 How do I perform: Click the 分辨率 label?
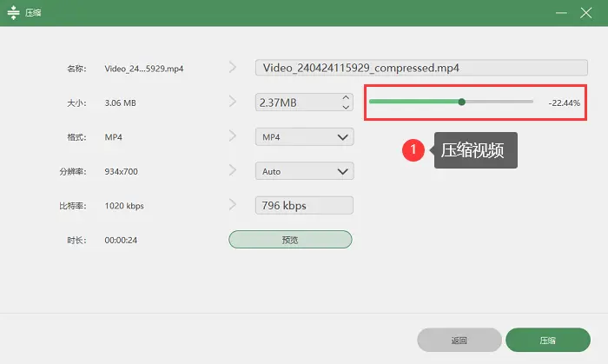click(73, 171)
